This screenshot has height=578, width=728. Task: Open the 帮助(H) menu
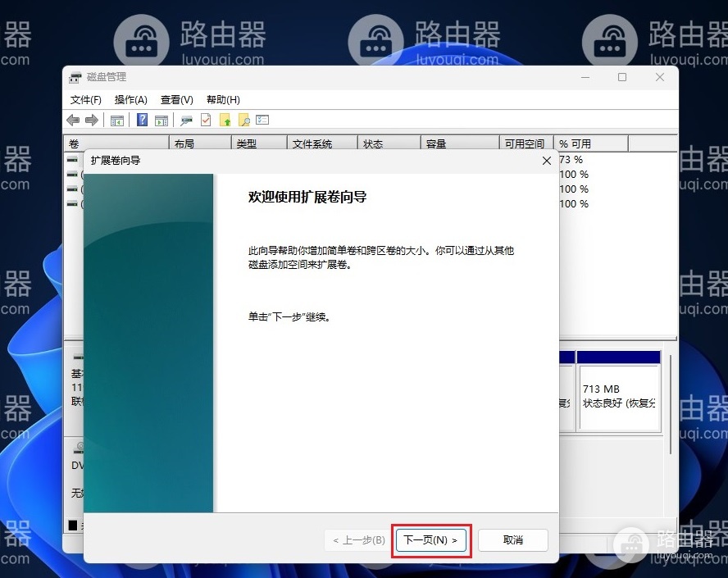[223, 100]
